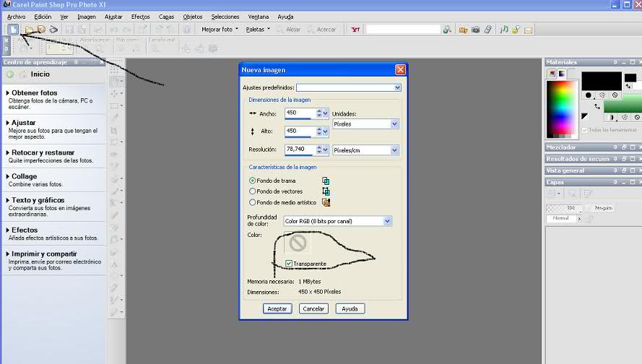Screen dimensions: 642x364
Task: Click foreground material style color button
Action: click(589, 95)
